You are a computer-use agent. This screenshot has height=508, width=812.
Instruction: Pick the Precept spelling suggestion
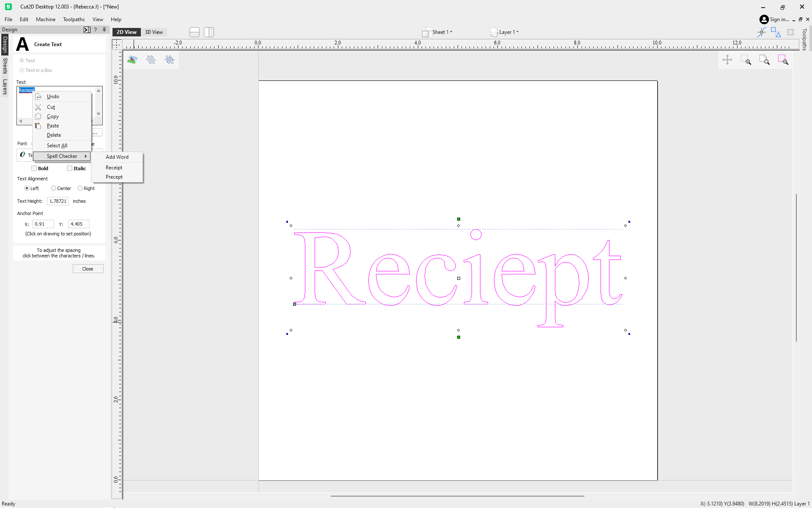point(118,177)
